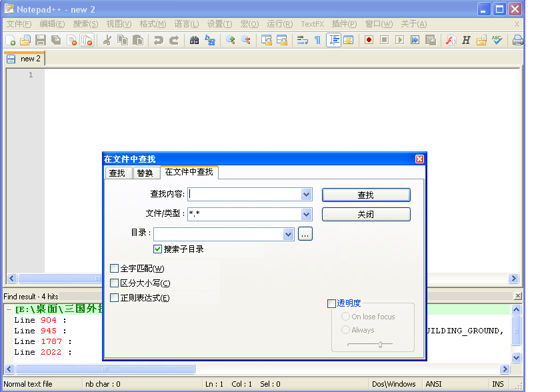Open the 插件(P) menu
This screenshot has height=392, width=560.
pyautogui.click(x=344, y=24)
